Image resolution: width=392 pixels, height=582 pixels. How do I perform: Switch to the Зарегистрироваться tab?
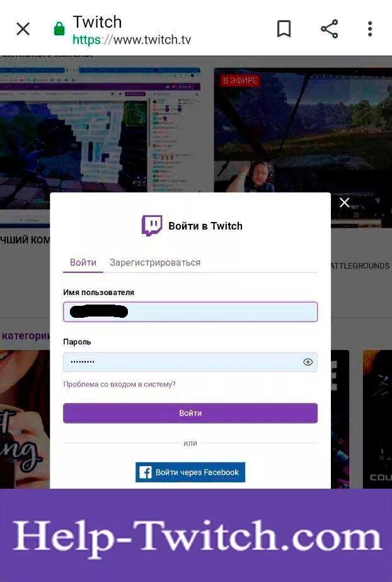(155, 262)
